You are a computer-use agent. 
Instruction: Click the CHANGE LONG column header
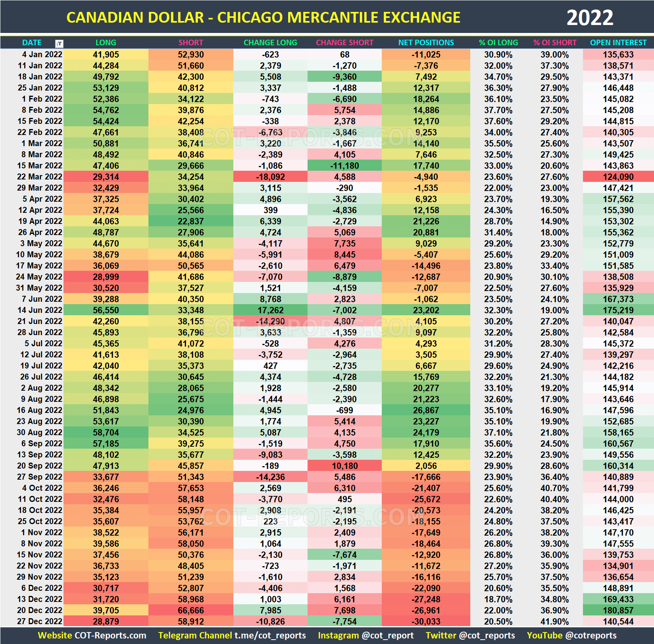(x=270, y=43)
